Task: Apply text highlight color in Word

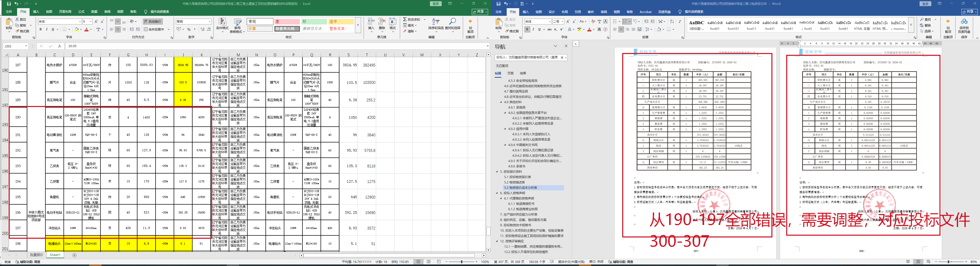Action: coord(579,29)
